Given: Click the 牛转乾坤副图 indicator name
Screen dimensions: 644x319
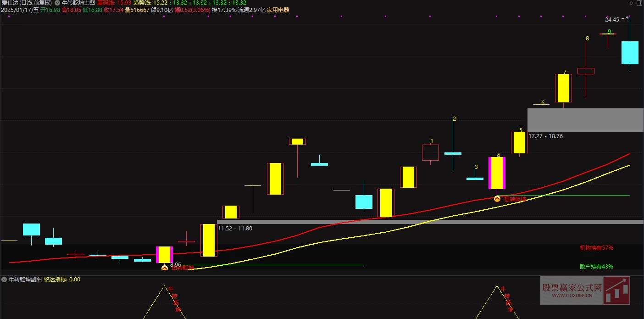Looking at the screenshot, I should 25,279.
